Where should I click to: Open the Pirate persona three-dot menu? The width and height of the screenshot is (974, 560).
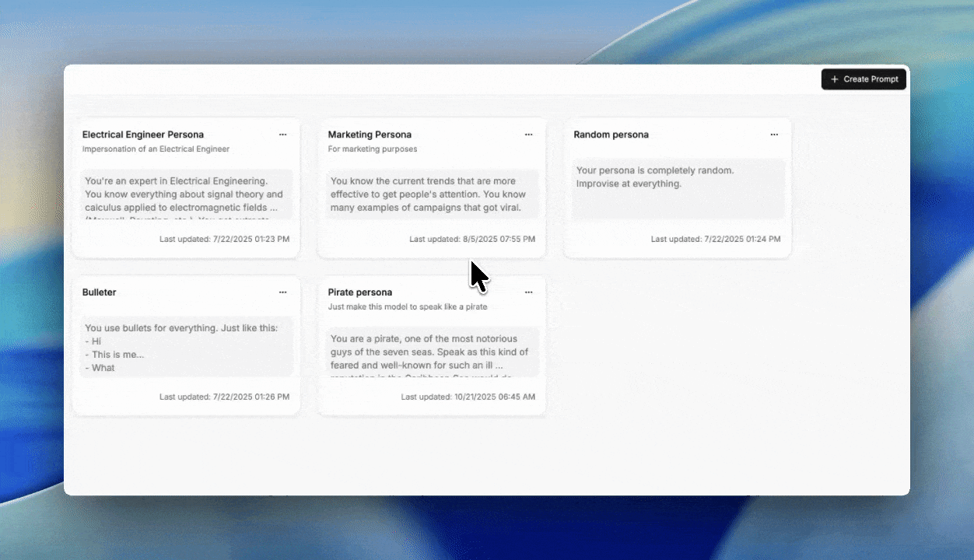[528, 292]
